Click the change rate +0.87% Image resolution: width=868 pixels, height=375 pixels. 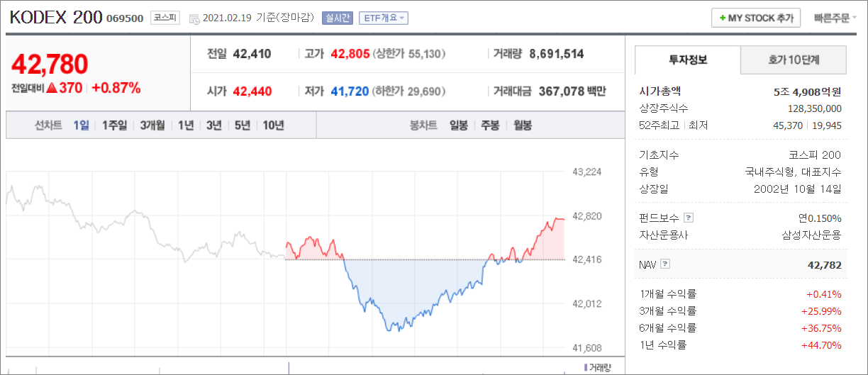coord(116,88)
